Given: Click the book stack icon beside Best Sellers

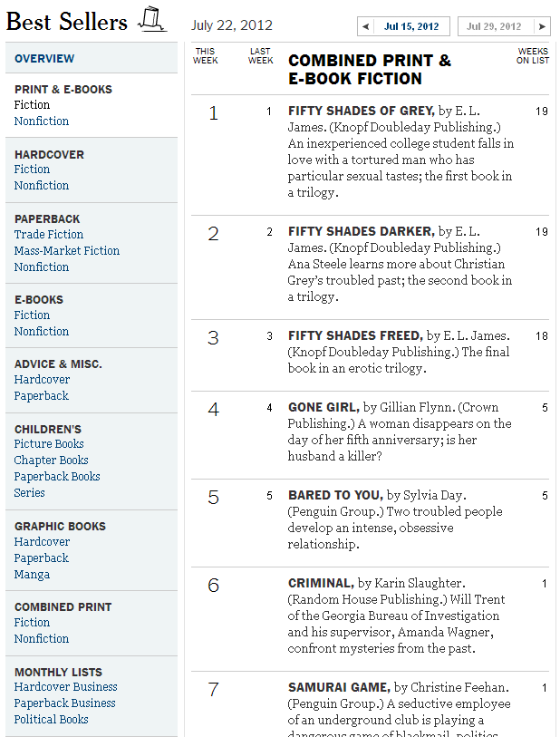Looking at the screenshot, I should 152,19.
